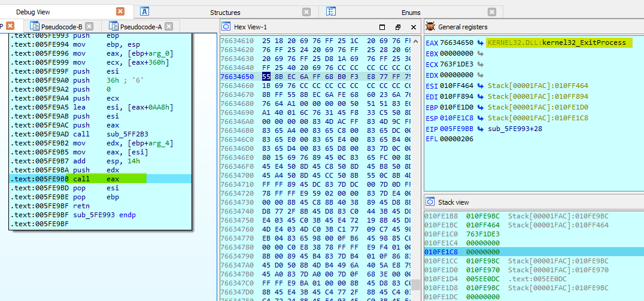644x301 pixels.
Task: Select stack value 763F1DE3
Action: click(x=483, y=234)
